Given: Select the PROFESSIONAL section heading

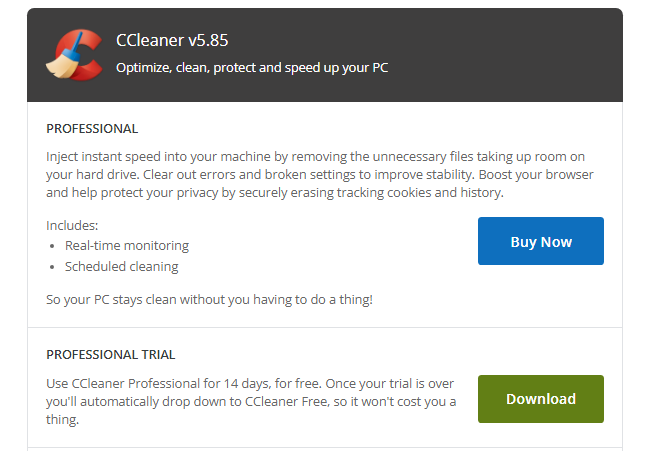Looking at the screenshot, I should (92, 129).
